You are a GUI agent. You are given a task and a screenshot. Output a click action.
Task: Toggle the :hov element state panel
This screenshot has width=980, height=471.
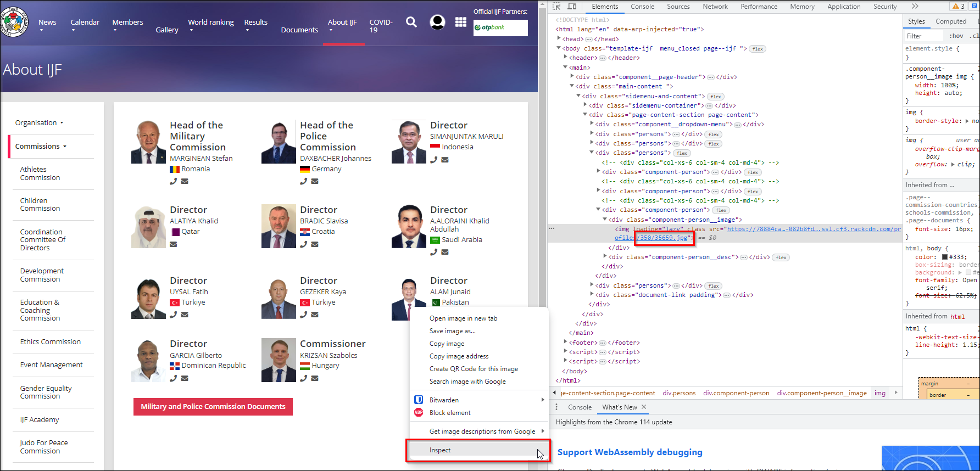(956, 36)
